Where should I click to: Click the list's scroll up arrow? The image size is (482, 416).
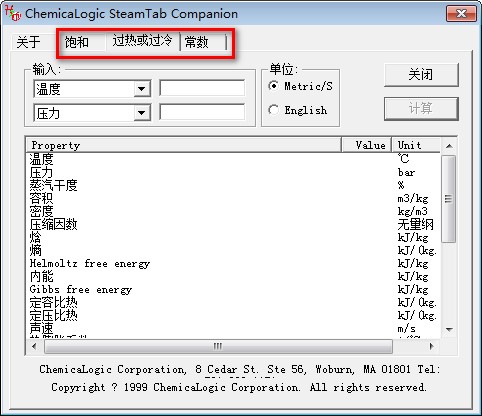449,146
